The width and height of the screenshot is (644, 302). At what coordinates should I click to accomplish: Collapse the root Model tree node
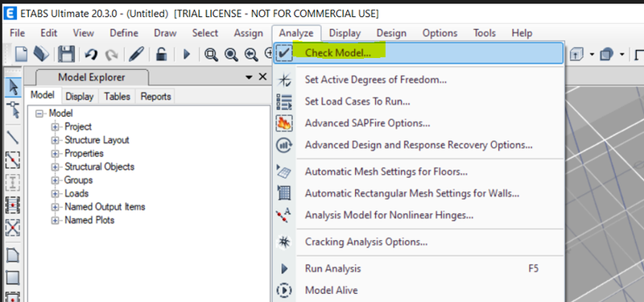(x=39, y=114)
